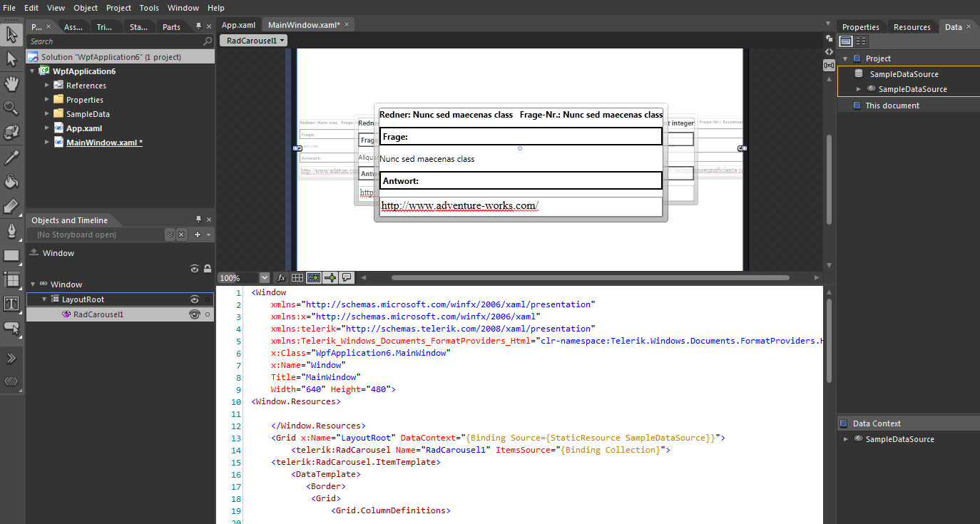Image resolution: width=980 pixels, height=524 pixels.
Task: Toggle show snap grid button
Action: pyautogui.click(x=297, y=277)
